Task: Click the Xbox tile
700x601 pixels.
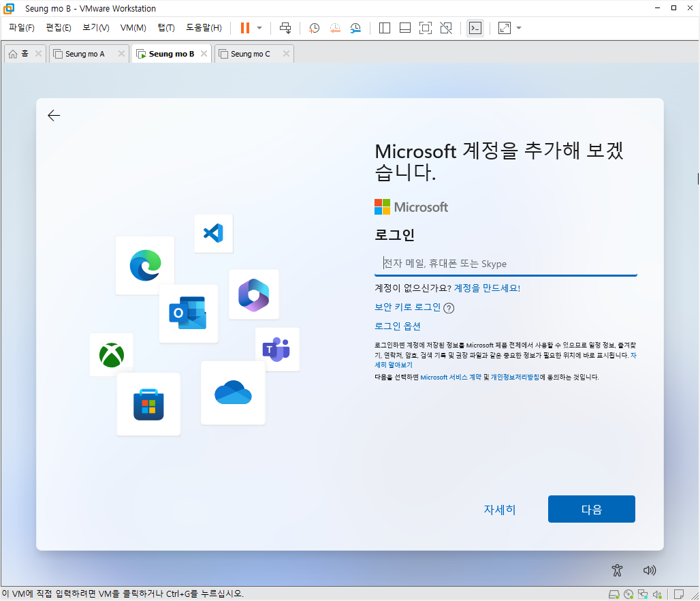Action: [x=111, y=355]
